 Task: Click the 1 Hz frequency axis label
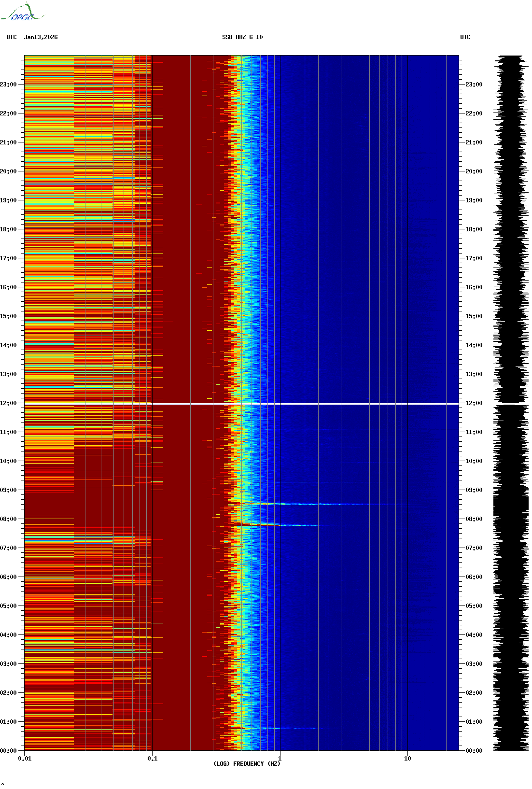click(280, 759)
